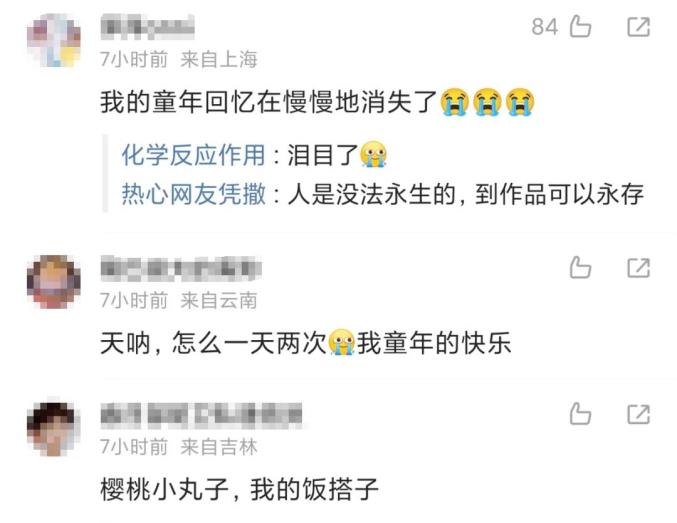Select the comment 樱桃小丸子,我的饭搭子
Viewport: 677px width, 523px height.
point(239,489)
